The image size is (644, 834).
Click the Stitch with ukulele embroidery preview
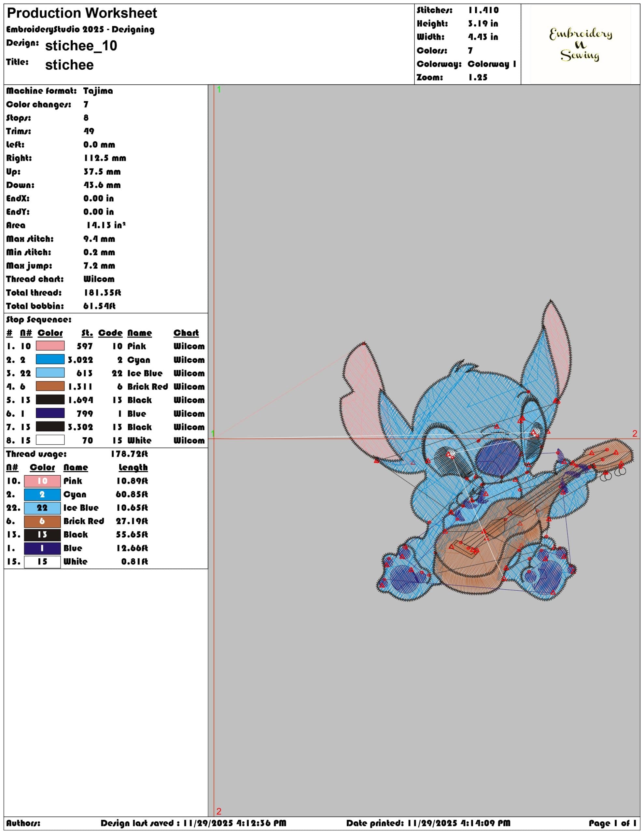[x=486, y=451]
